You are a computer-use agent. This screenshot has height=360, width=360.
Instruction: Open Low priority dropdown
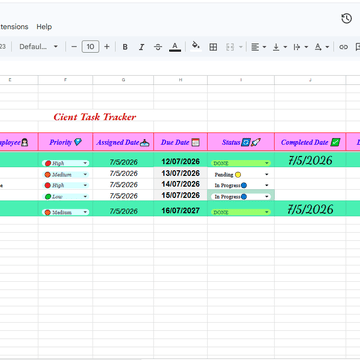[66, 197]
